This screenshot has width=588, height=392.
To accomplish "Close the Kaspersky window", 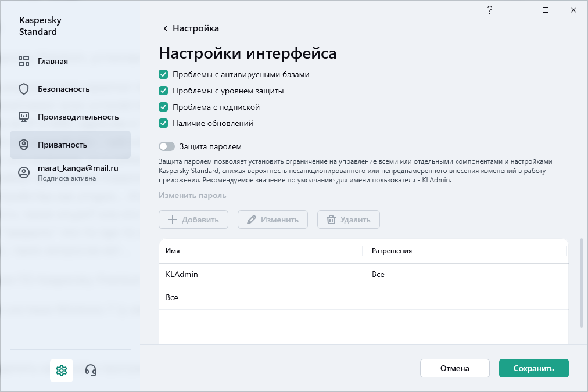I will coord(573,10).
